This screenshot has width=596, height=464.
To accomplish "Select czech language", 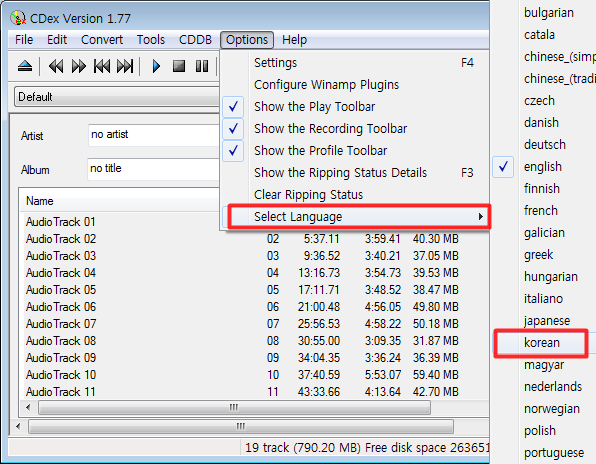I will pos(539,101).
